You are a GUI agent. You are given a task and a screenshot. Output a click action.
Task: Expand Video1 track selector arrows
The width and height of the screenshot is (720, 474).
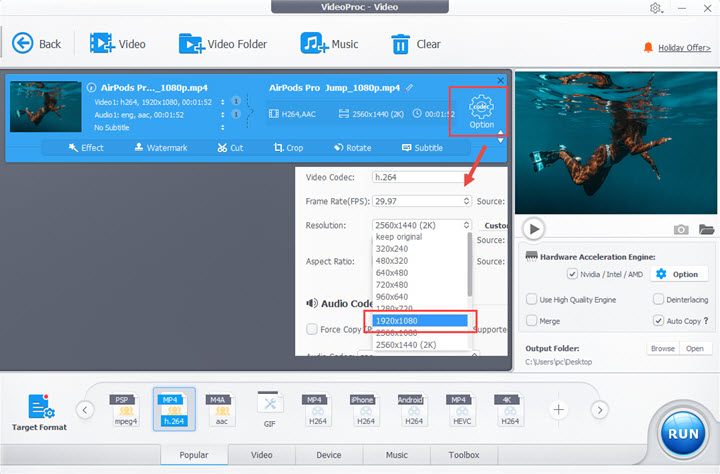(223, 102)
